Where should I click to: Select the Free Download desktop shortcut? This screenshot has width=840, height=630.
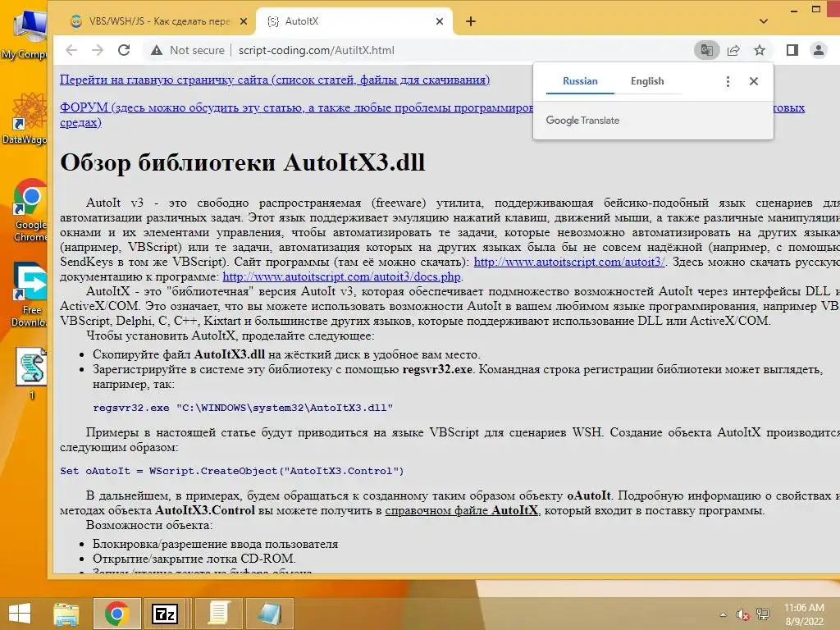[x=30, y=294]
